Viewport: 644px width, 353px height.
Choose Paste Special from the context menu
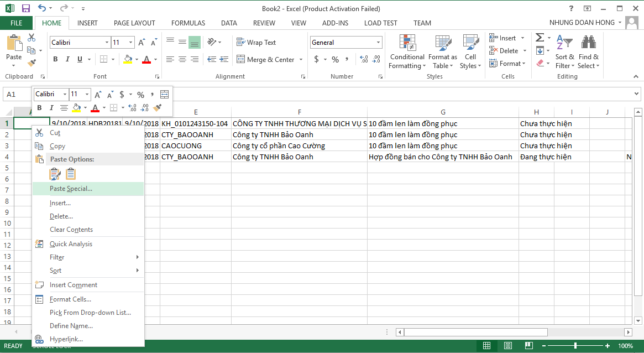pyautogui.click(x=71, y=189)
